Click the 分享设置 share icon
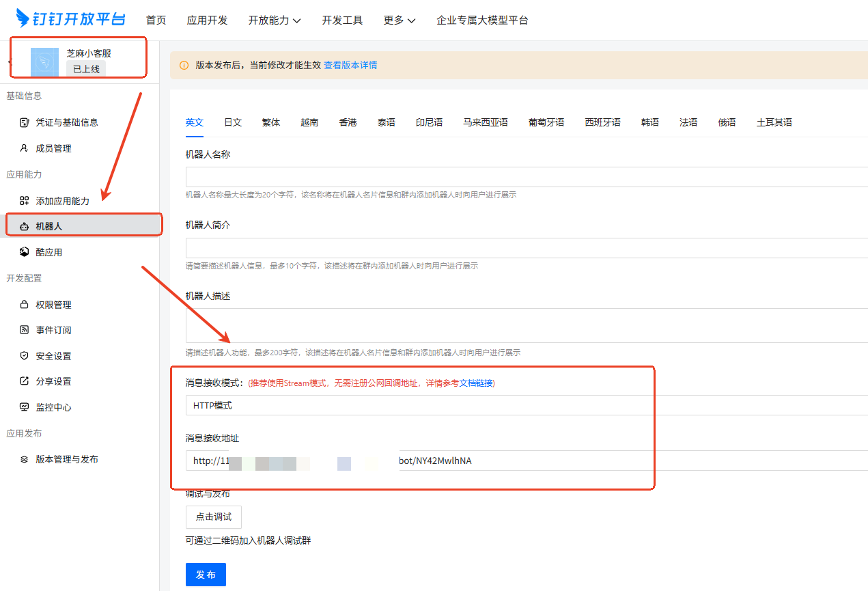Viewport: 868px width, 591px height. 25,381
